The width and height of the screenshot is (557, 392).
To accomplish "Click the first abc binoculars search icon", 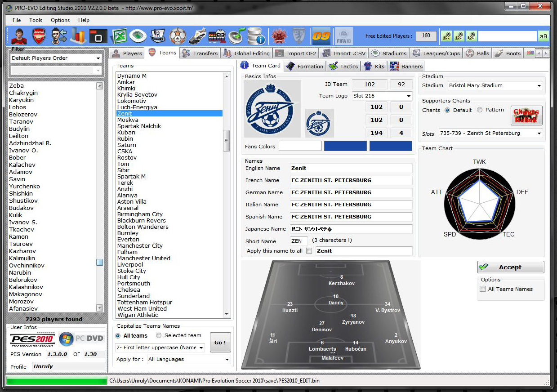I will 446,36.
